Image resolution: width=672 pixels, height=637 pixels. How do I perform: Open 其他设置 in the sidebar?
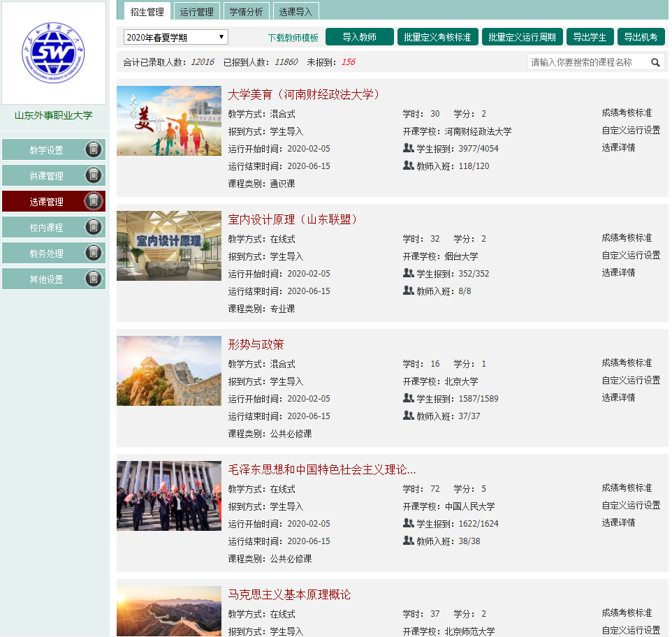(x=54, y=279)
